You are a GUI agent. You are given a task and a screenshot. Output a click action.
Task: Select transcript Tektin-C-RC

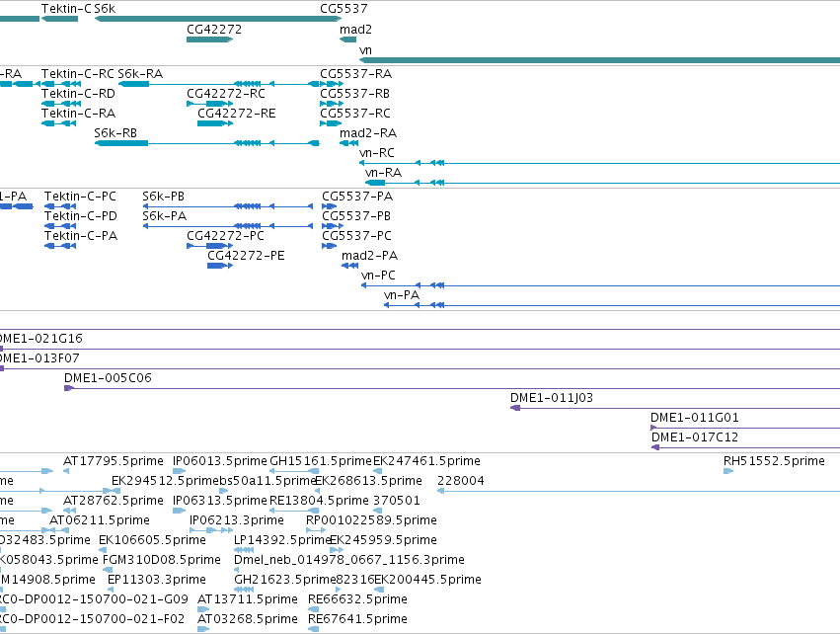(61, 84)
